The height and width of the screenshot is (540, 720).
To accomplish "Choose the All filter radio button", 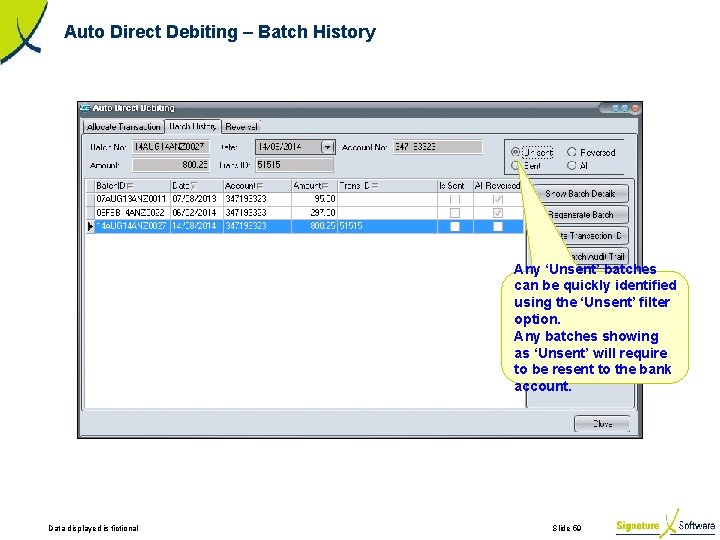I will coord(572,165).
